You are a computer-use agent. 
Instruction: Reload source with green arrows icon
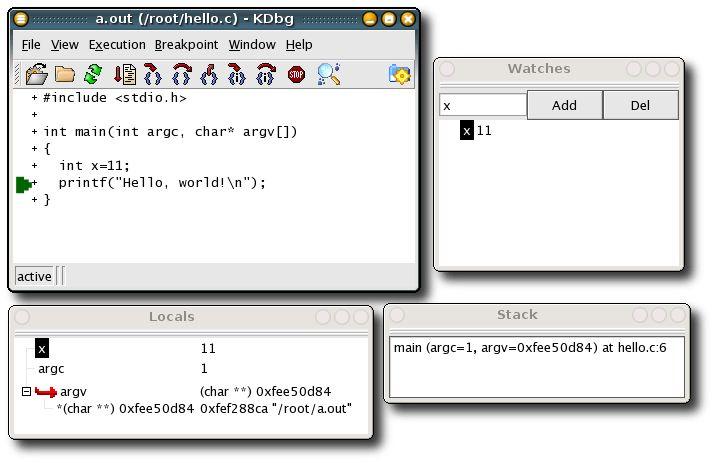coord(93,74)
